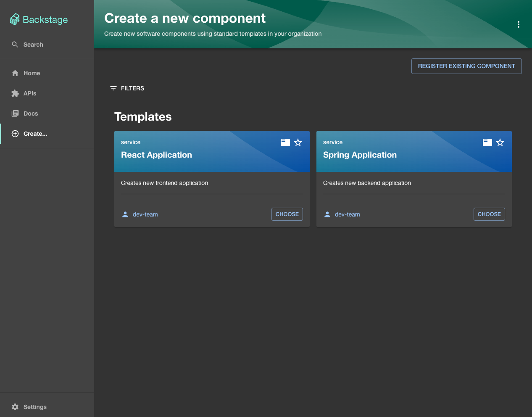Open the header three-dot menu

[519, 24]
